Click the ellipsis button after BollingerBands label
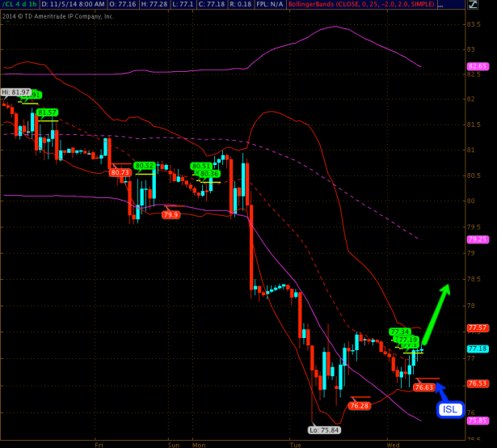The width and height of the screenshot is (497, 448). coord(441,4)
